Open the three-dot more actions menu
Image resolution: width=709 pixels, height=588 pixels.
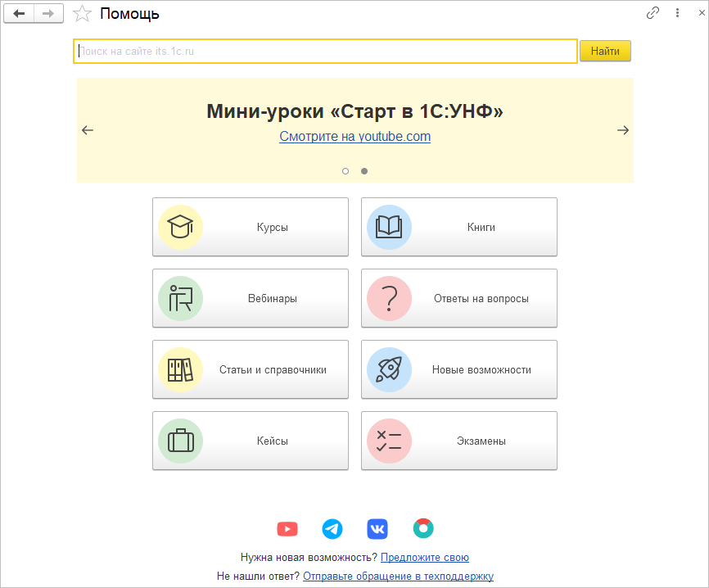(677, 12)
